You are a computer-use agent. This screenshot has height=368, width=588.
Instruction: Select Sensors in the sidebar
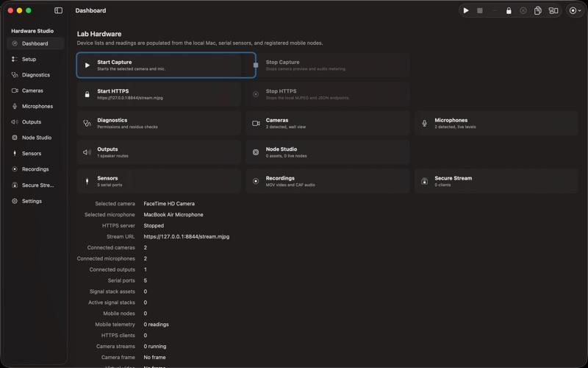(x=35, y=154)
